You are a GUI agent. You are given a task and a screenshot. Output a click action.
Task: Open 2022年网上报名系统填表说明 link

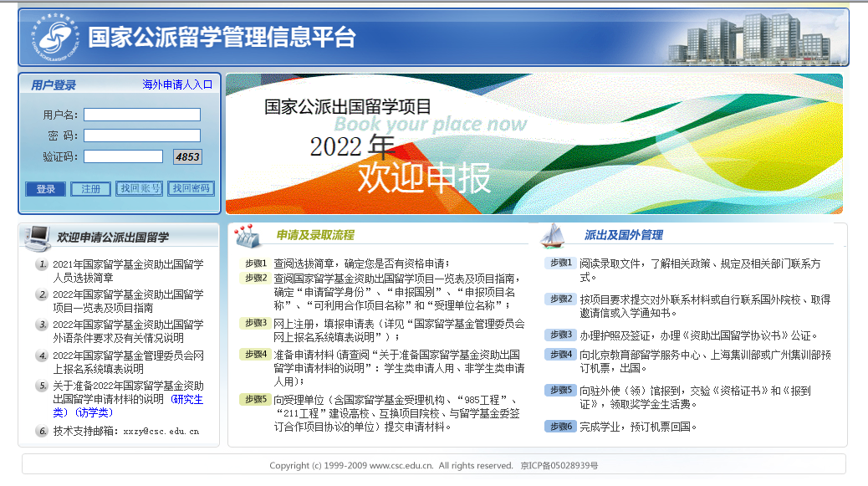[x=128, y=362]
